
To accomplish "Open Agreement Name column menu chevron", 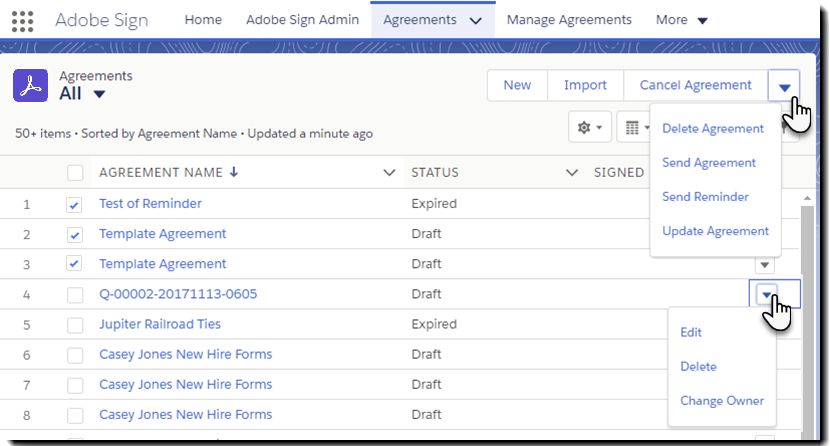I will (x=389, y=172).
